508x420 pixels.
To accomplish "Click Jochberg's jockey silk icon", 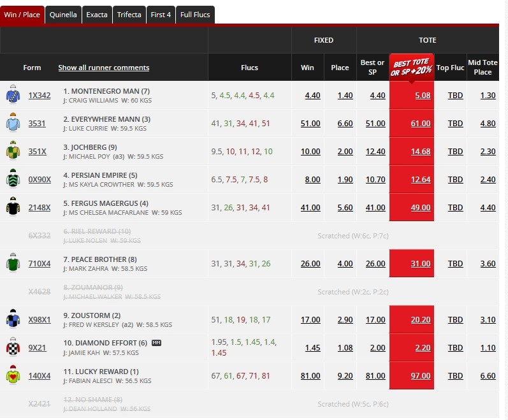I will click(x=13, y=150).
